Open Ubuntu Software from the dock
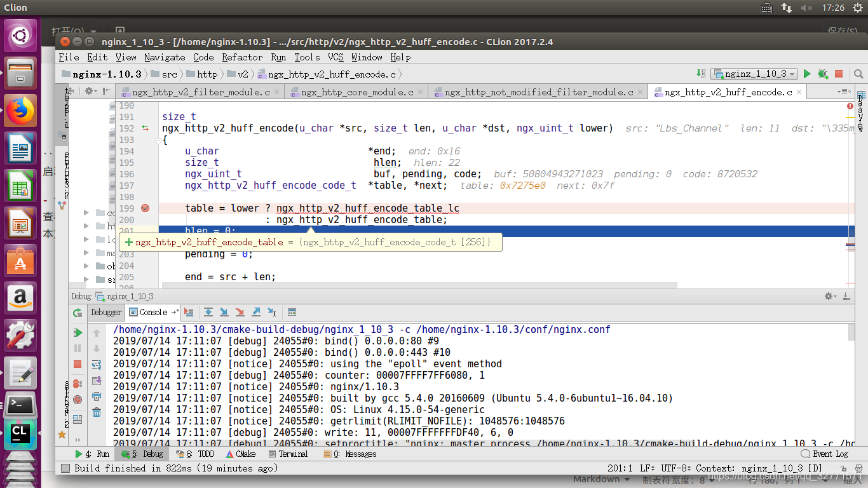 21,261
